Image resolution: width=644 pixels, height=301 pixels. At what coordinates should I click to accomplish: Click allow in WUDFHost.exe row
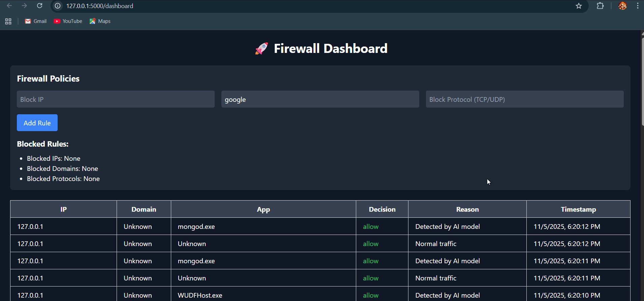[x=371, y=295]
